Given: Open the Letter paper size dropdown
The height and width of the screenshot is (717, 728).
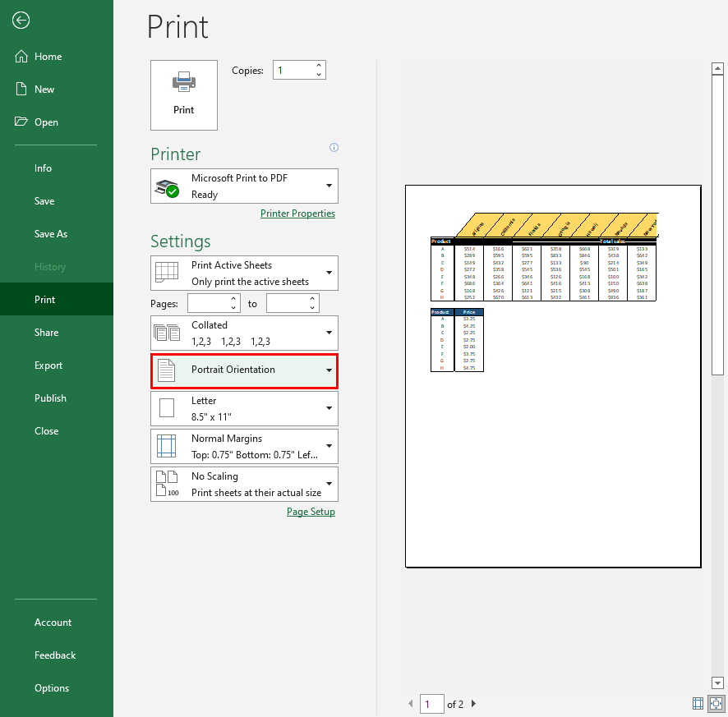Looking at the screenshot, I should click(244, 408).
